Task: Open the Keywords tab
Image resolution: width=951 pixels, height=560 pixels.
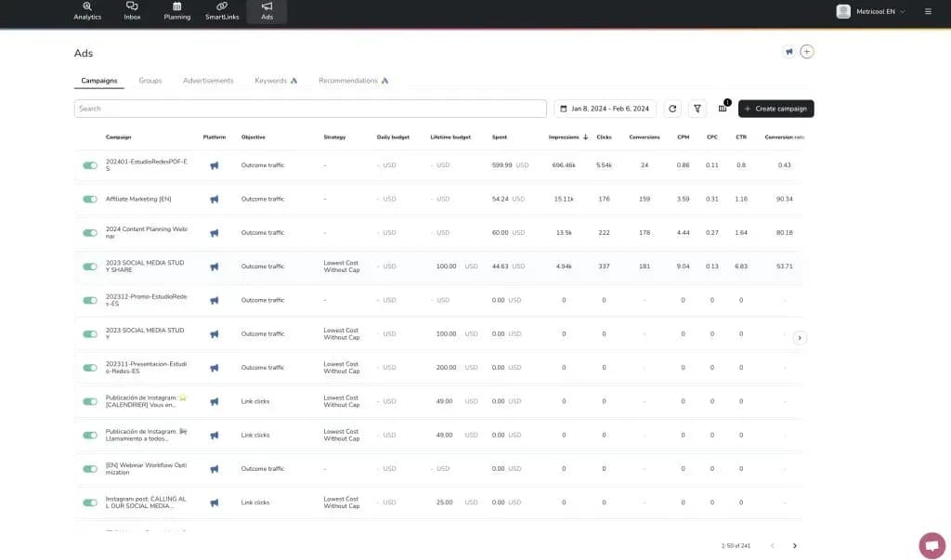Action: 276,81
